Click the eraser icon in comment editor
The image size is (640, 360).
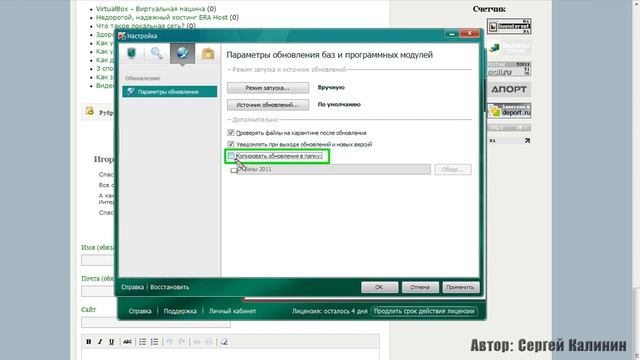[x=224, y=342]
